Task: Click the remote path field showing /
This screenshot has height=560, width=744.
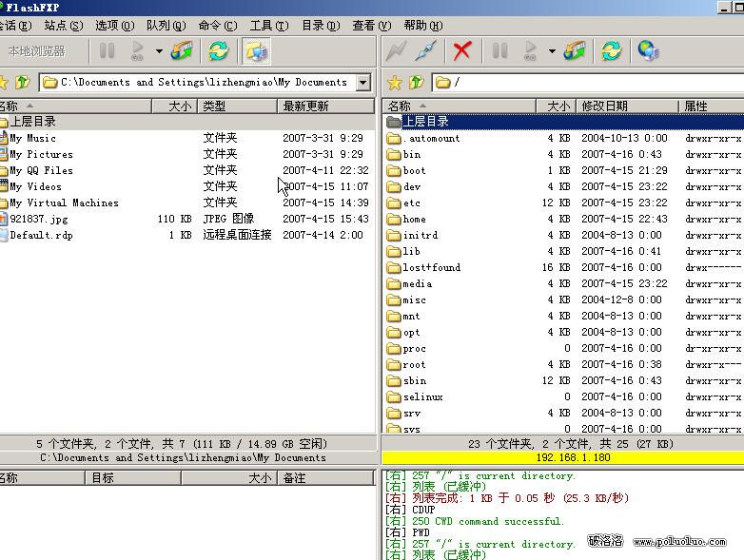Action: click(x=588, y=83)
